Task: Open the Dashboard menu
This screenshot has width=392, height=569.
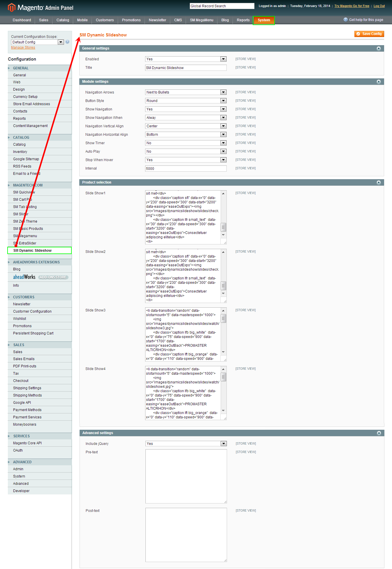Action: [22, 20]
